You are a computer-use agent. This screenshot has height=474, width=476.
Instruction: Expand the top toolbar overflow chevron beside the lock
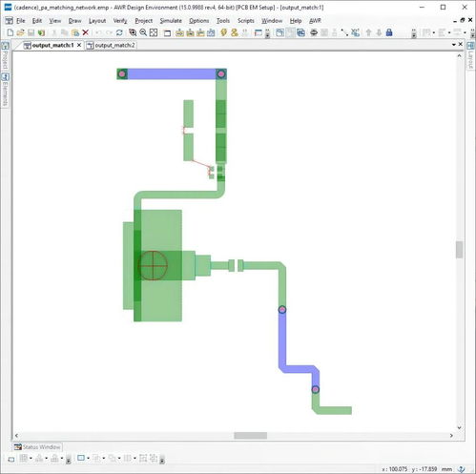click(414, 33)
